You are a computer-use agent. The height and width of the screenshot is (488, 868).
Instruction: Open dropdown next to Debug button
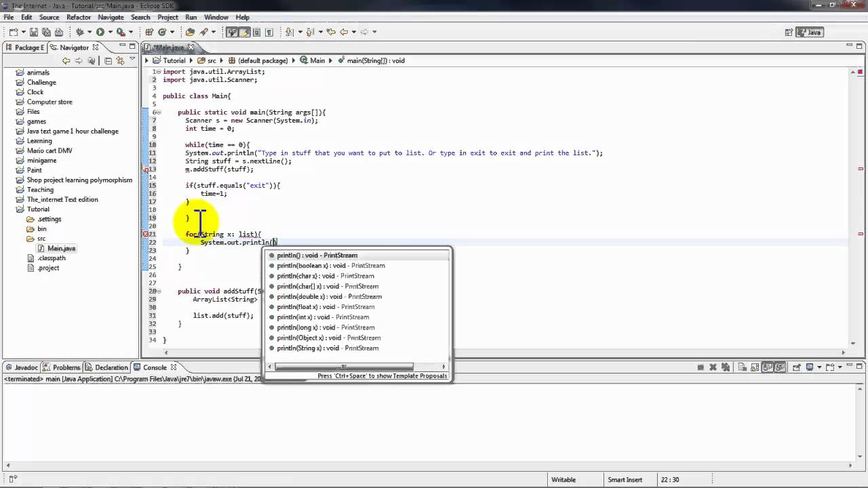pyautogui.click(x=89, y=32)
